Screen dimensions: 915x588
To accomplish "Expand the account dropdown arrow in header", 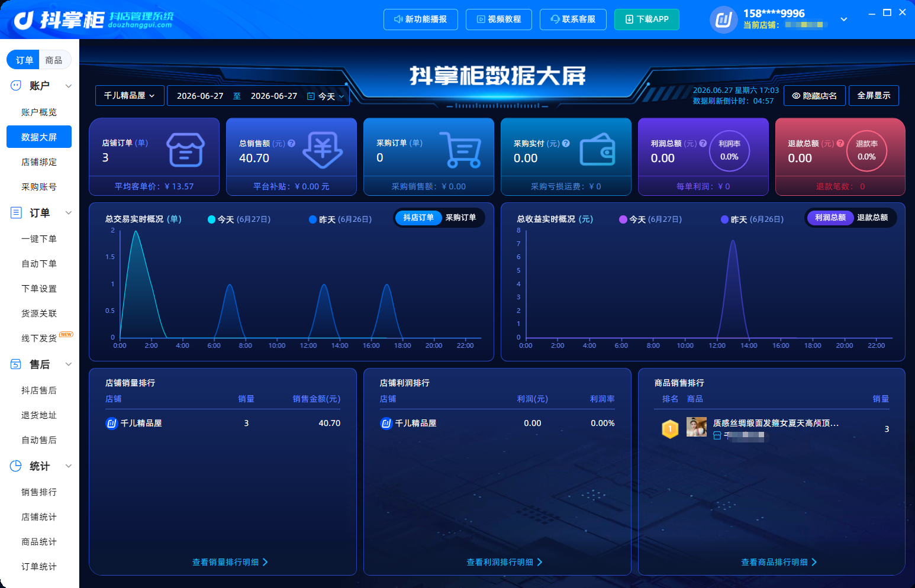I will (x=844, y=20).
